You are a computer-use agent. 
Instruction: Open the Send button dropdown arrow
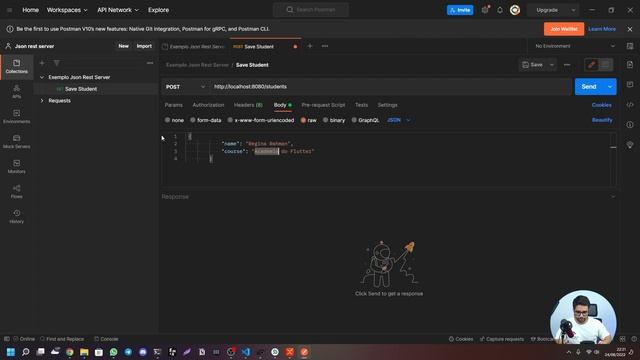pos(610,87)
